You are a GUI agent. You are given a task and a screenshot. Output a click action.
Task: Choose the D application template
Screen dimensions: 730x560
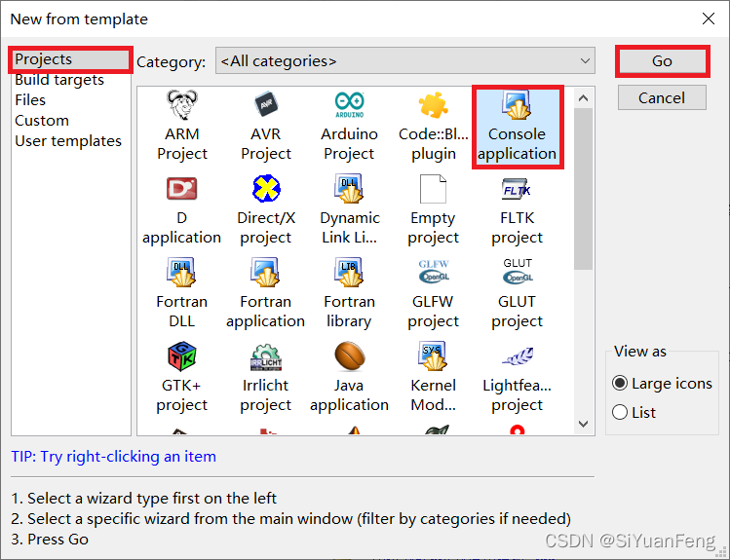[x=181, y=210]
